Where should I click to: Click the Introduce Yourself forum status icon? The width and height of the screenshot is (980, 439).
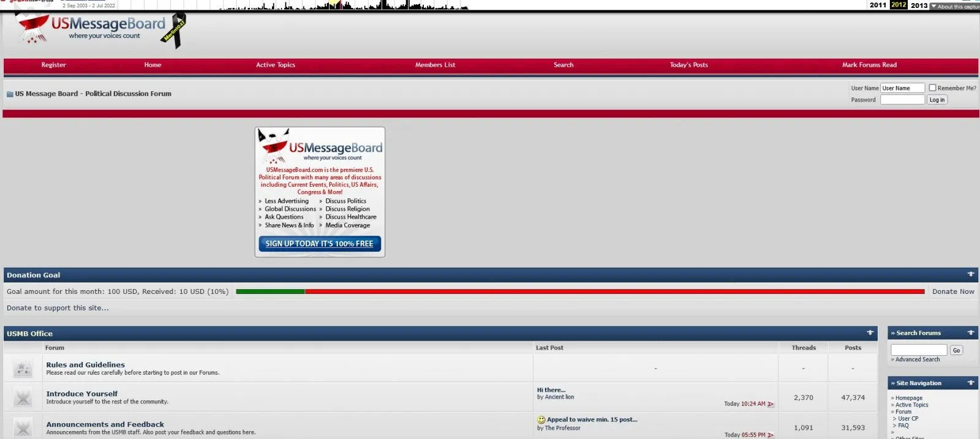[x=23, y=398]
